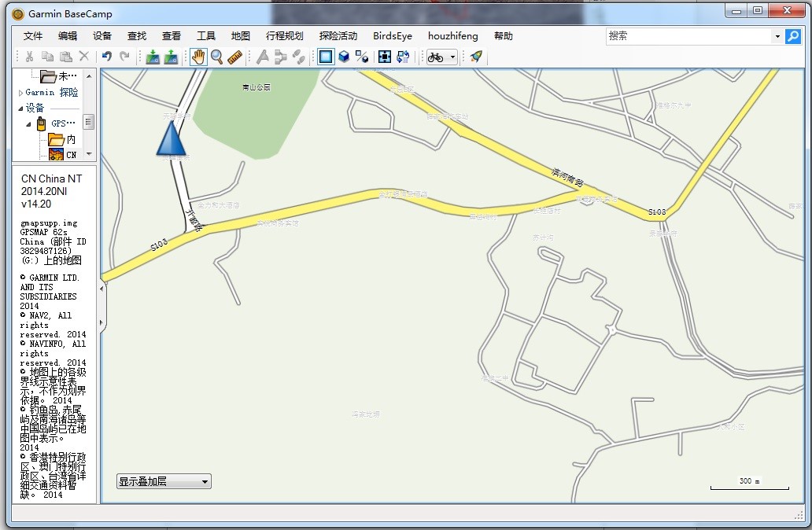This screenshot has width=812, height=530.
Task: Click the blue search magnifier button
Action: [x=793, y=36]
